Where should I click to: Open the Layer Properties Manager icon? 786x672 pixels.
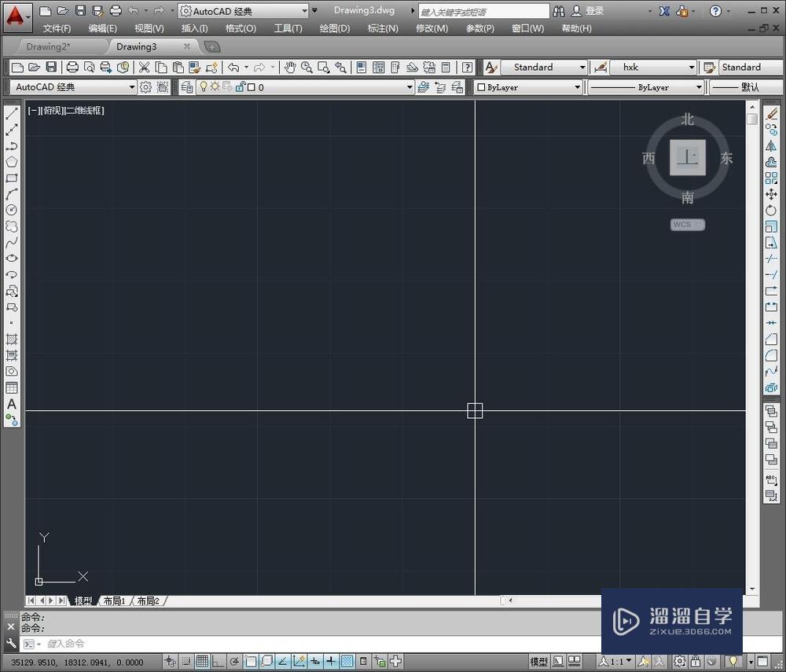click(x=187, y=86)
